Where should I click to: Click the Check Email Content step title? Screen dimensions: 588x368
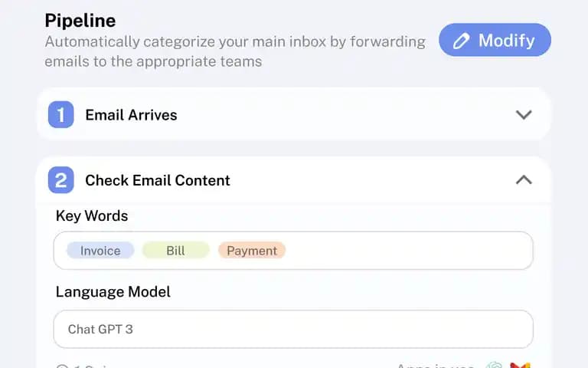[x=158, y=180]
